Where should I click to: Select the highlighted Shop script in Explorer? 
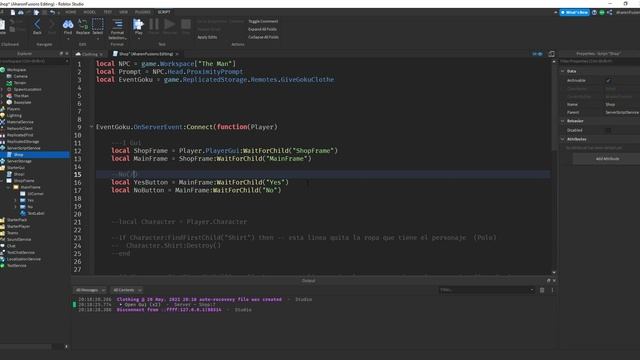(x=35, y=155)
